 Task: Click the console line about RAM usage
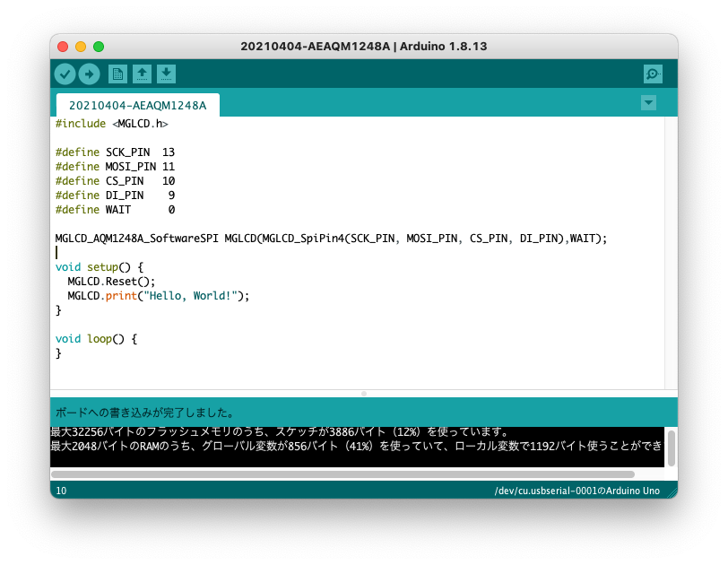(357, 446)
